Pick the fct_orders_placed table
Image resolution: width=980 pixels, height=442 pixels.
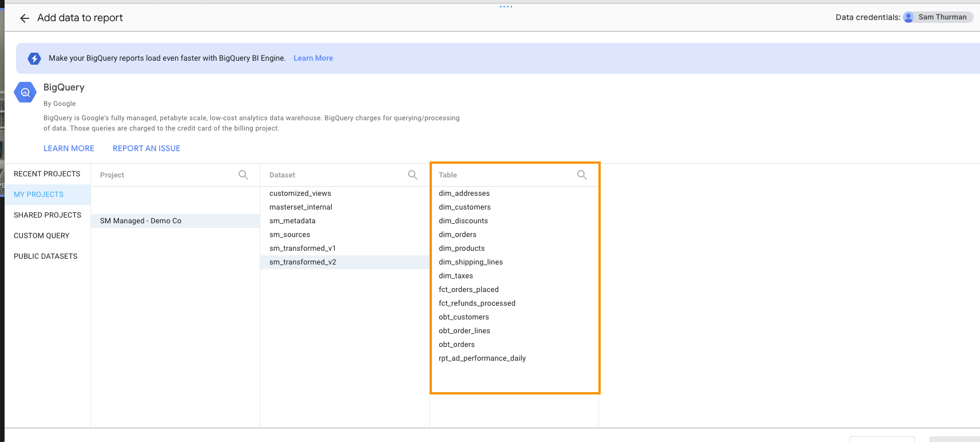coord(514,290)
